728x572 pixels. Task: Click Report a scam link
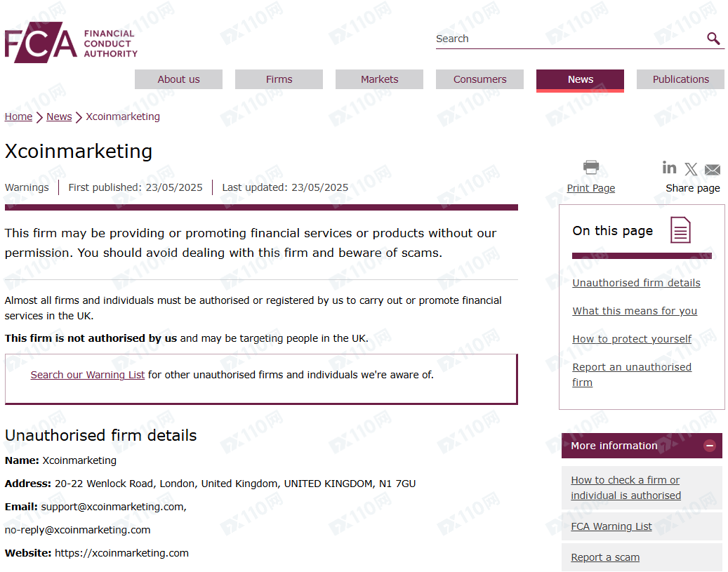point(605,557)
